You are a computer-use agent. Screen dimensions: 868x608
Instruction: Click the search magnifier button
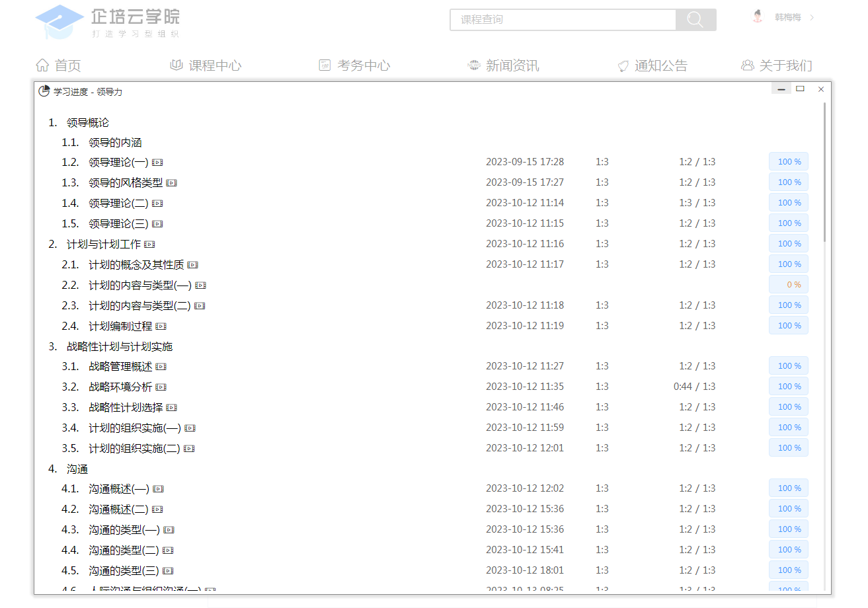(x=695, y=20)
